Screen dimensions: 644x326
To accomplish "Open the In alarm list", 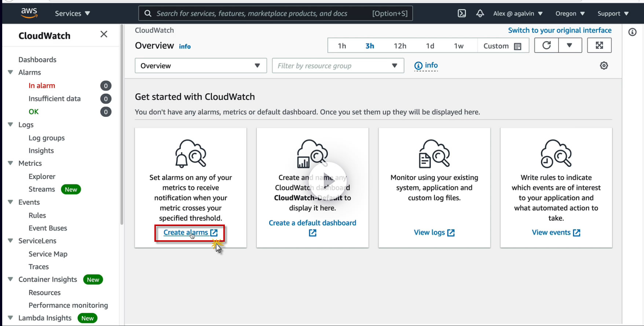I will click(42, 86).
